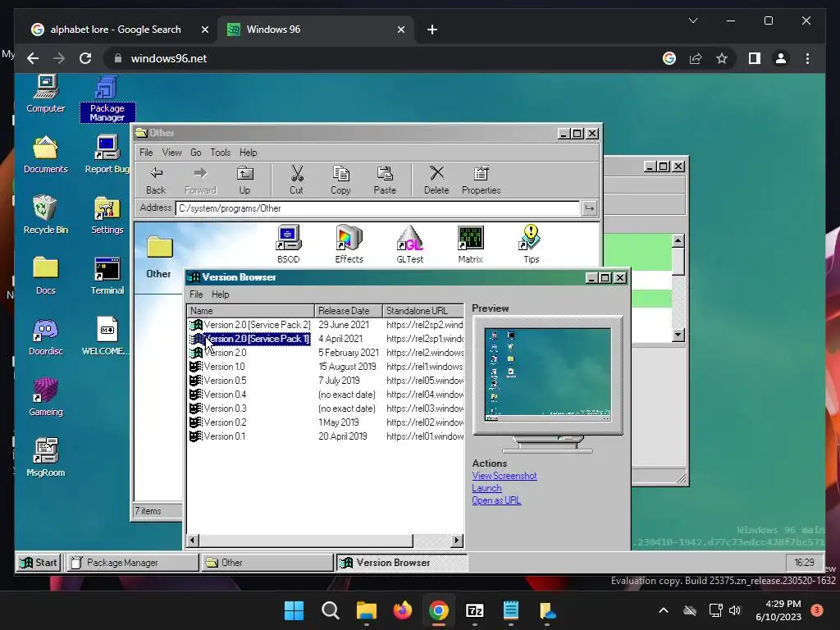Open the Docs folder icon
Viewport: 840px width, 630px height.
(46, 276)
